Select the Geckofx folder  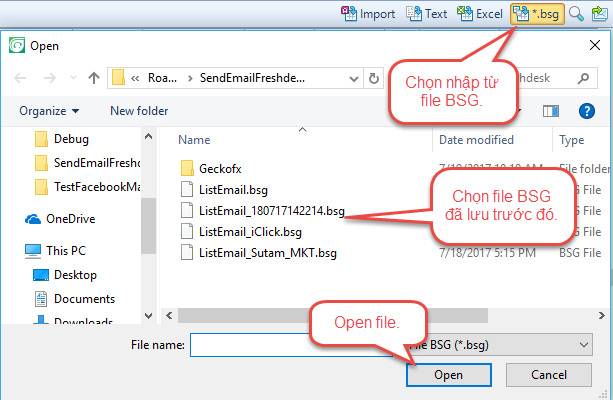click(x=212, y=169)
